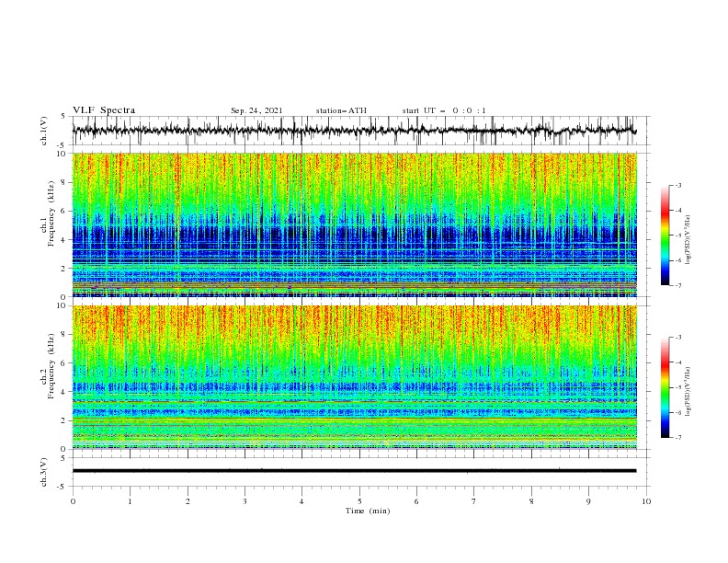
Task: Click the "ch.1(V)" axis label
Action: coord(44,131)
